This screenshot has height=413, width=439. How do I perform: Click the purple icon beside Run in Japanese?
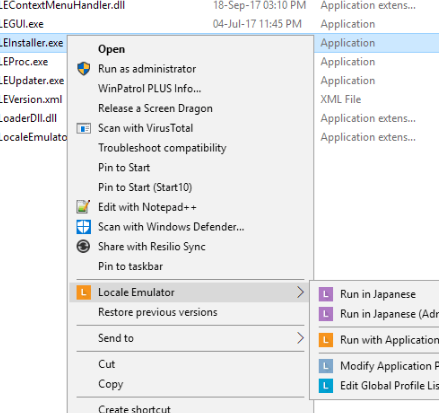tap(326, 294)
